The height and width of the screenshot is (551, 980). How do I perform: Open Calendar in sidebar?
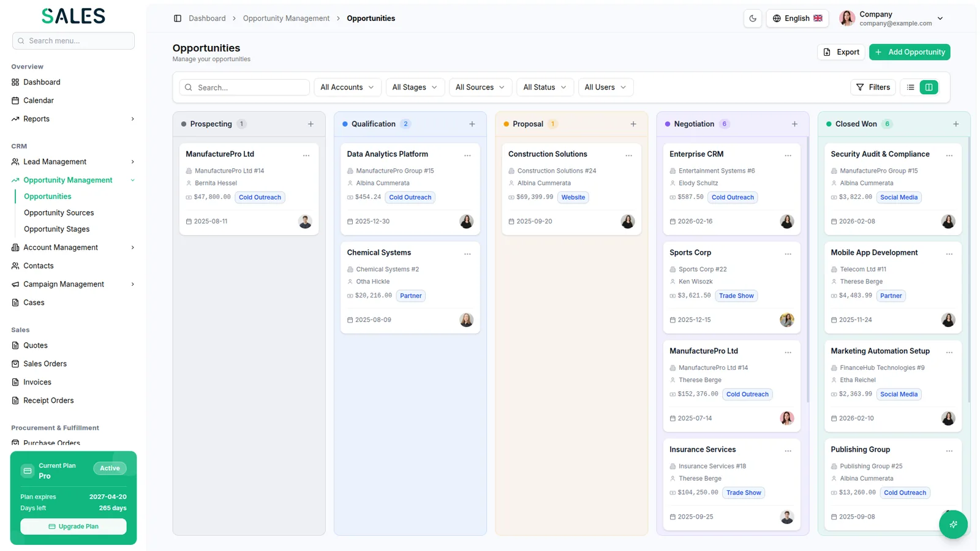point(73,100)
